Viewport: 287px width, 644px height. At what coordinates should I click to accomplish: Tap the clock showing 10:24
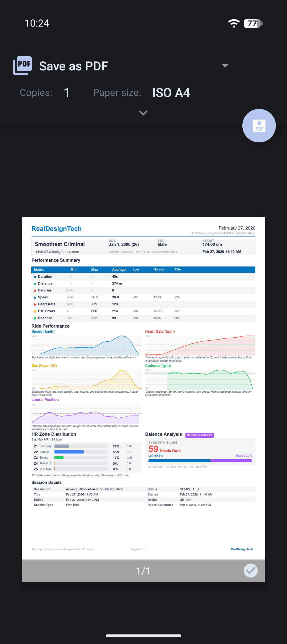click(37, 23)
